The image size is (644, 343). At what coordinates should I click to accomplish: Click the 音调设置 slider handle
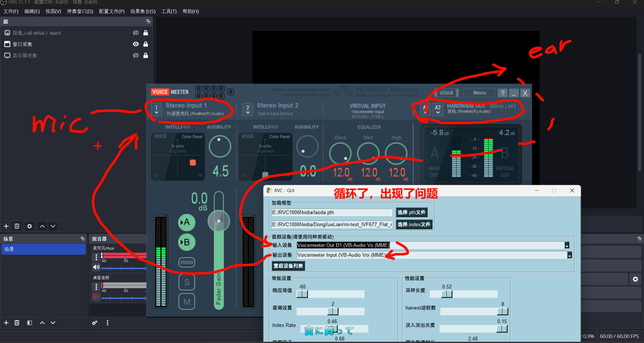click(333, 311)
